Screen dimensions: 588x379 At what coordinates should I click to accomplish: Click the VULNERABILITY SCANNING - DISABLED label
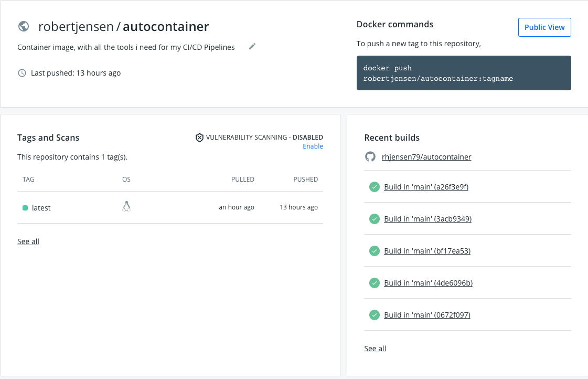click(x=264, y=138)
